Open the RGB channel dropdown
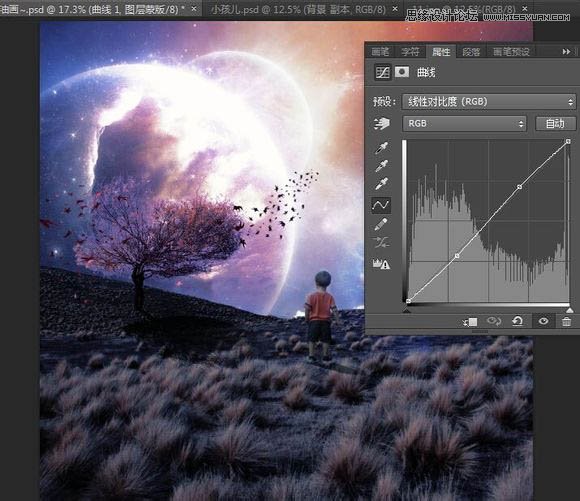Viewport: 580px width, 501px height. pos(464,124)
